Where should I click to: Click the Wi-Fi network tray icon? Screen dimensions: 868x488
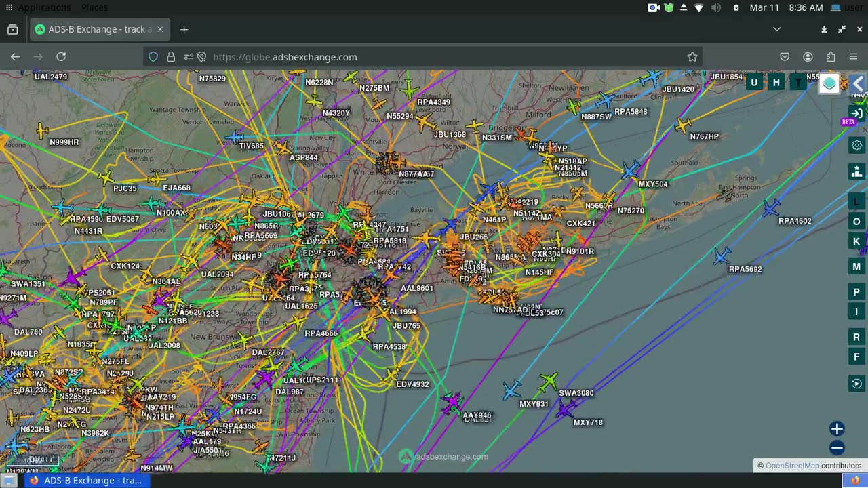(x=699, y=7)
